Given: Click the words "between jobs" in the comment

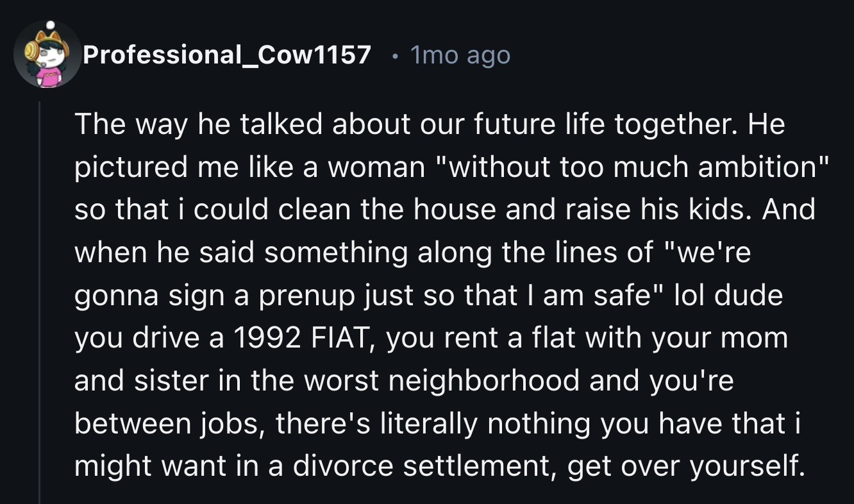Looking at the screenshot, I should click(165, 424).
